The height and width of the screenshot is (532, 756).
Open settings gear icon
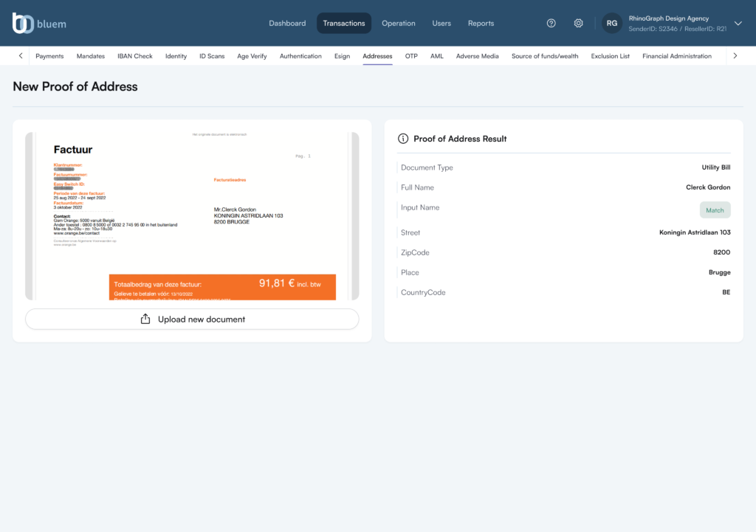tap(578, 23)
